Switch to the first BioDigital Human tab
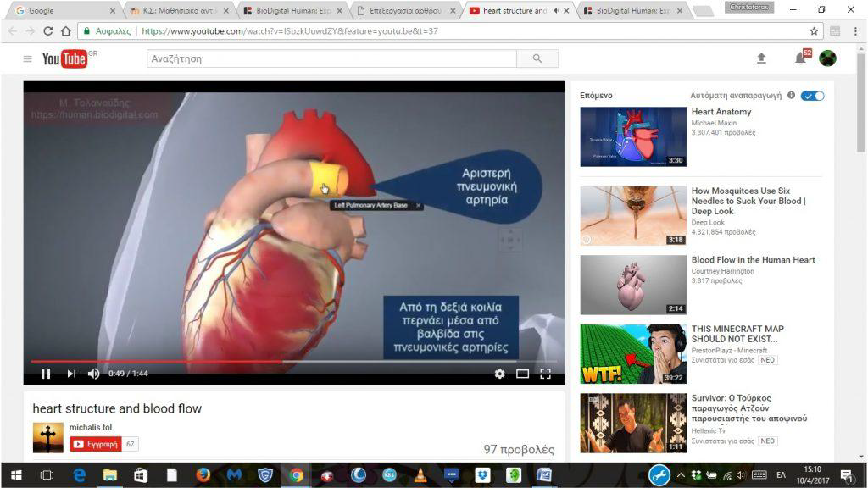Viewport: 868px width, 499px height. tap(290, 11)
